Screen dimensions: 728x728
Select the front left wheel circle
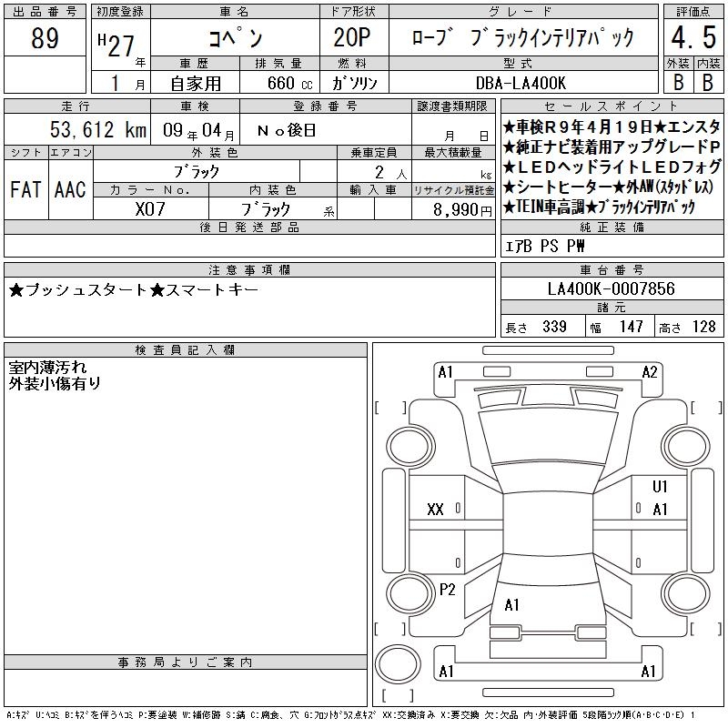tap(410, 448)
